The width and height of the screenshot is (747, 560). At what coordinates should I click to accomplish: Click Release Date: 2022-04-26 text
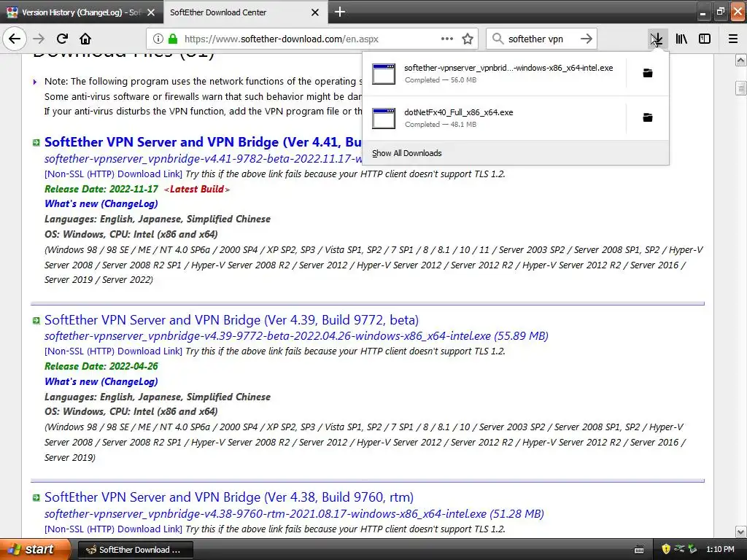click(x=101, y=366)
